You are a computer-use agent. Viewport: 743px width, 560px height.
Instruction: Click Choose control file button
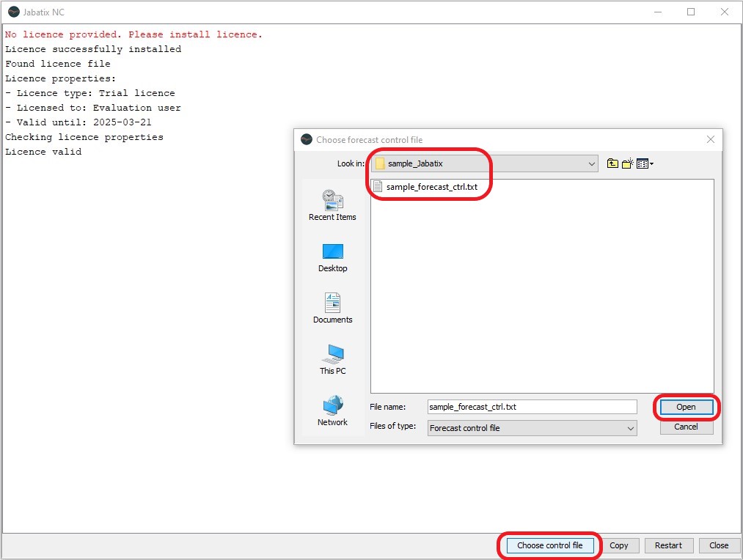(x=549, y=545)
